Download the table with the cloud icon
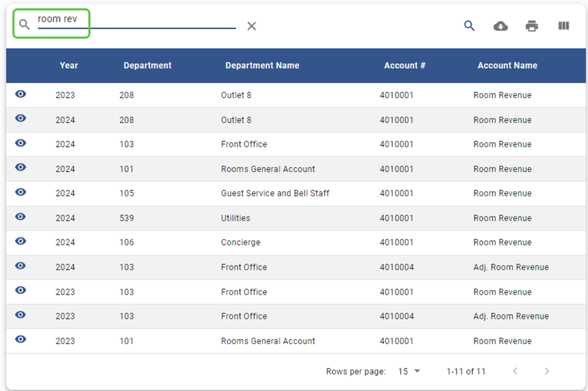This screenshot has width=588, height=391. pyautogui.click(x=501, y=26)
